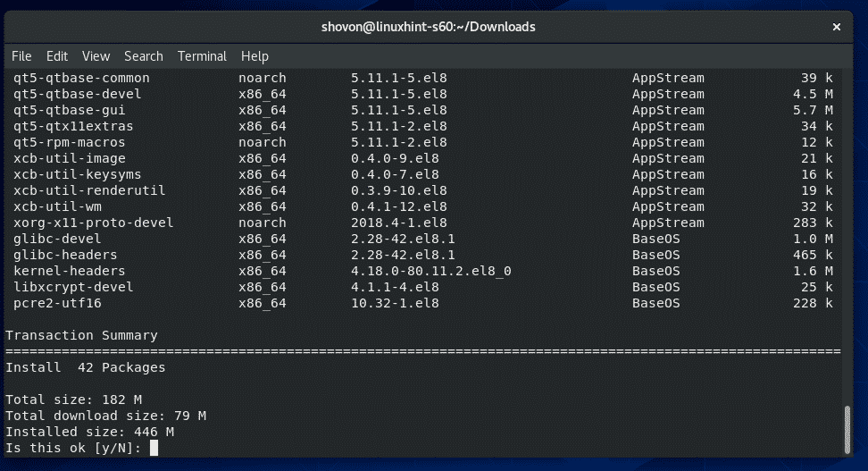868x471 pixels.
Task: Close the terminal window
Action: [x=836, y=27]
